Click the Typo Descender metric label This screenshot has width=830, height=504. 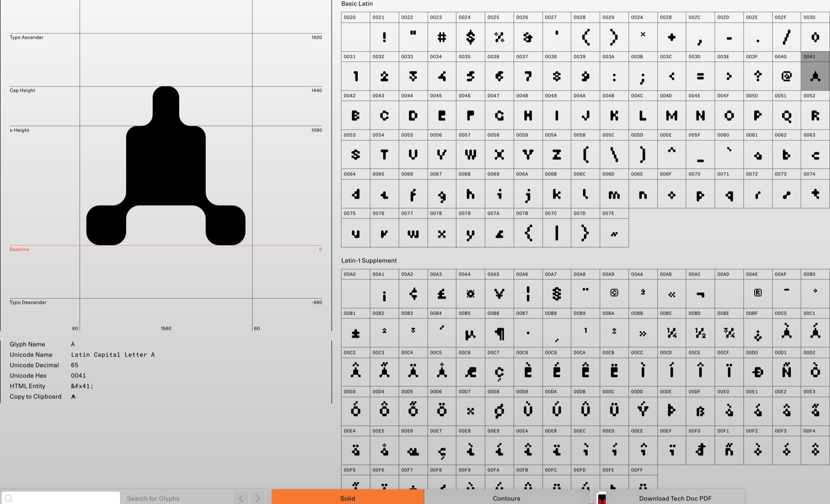tap(28, 302)
